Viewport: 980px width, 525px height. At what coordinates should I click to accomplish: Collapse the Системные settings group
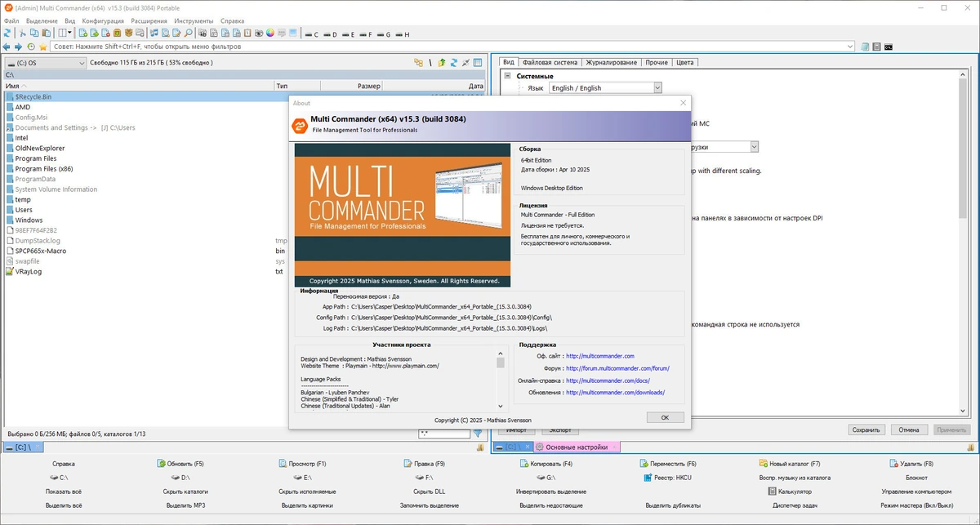[507, 76]
